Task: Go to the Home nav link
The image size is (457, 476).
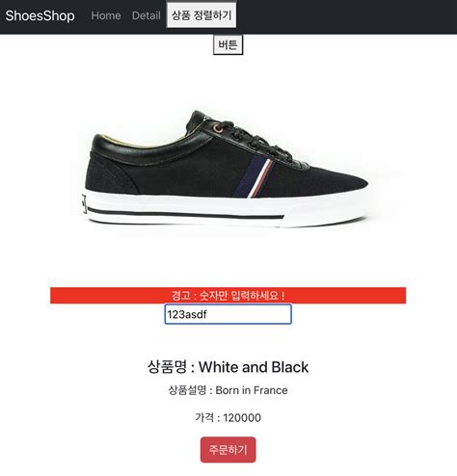Action: click(106, 15)
